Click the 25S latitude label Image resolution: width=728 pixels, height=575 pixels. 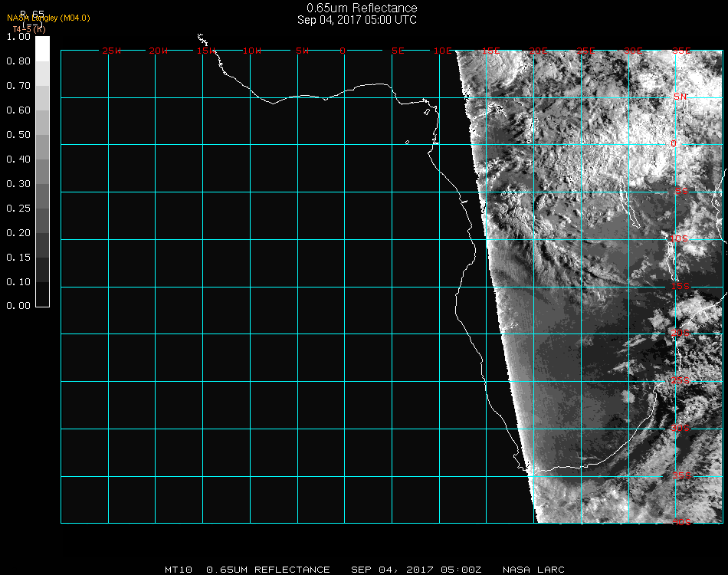680,380
